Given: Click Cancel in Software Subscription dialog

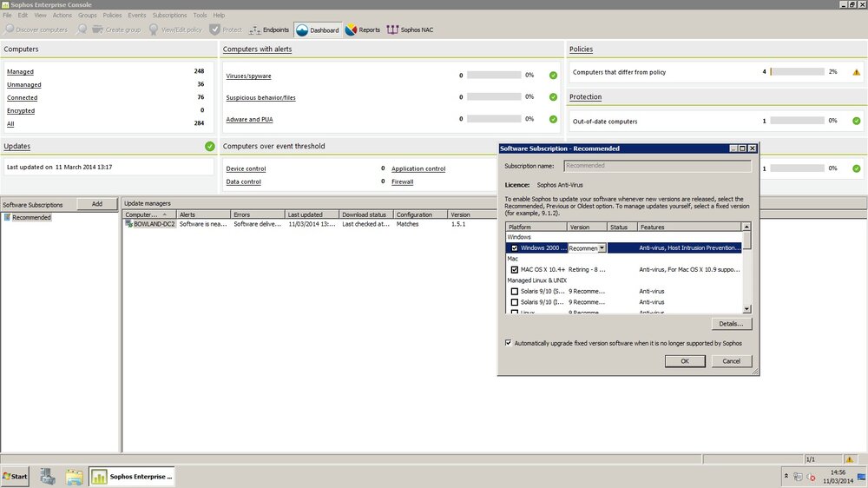Looking at the screenshot, I should click(731, 361).
